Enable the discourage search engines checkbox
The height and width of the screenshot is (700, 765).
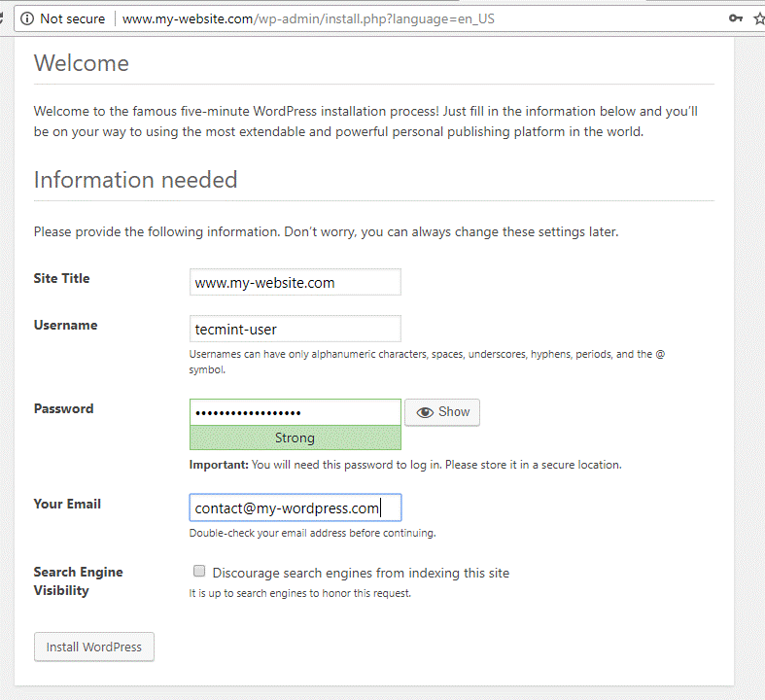[199, 572]
